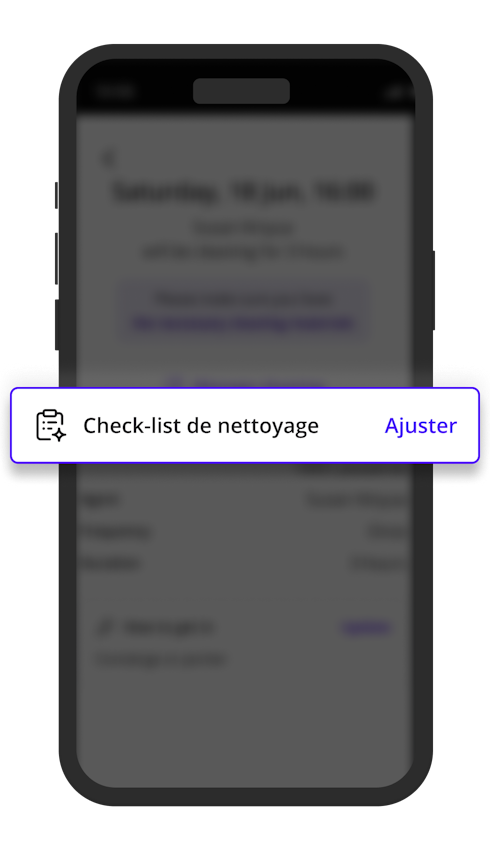Click the blurred Saturday date heading

tap(244, 192)
